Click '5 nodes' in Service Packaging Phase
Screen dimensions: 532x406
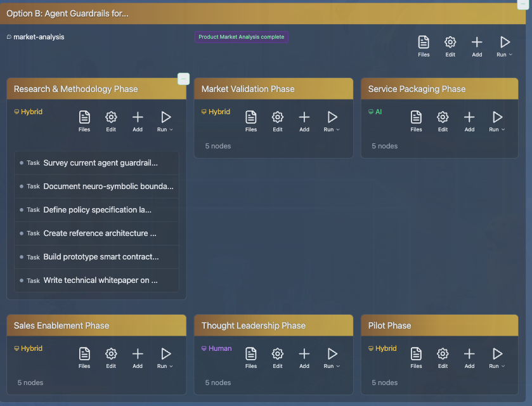click(x=384, y=146)
